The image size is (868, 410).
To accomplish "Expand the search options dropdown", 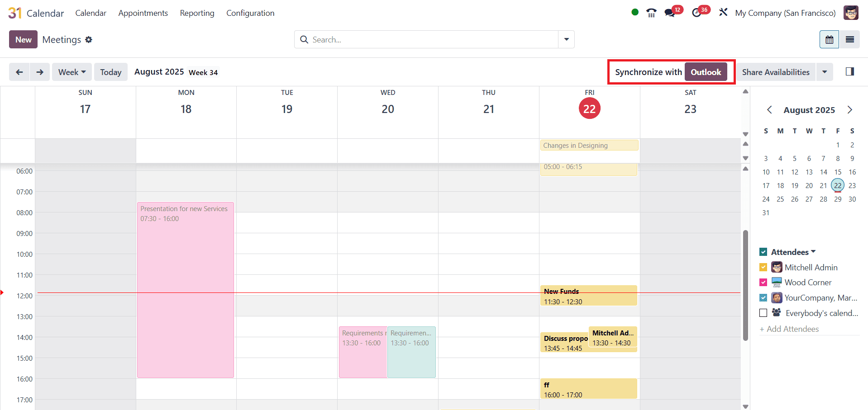I will [566, 40].
